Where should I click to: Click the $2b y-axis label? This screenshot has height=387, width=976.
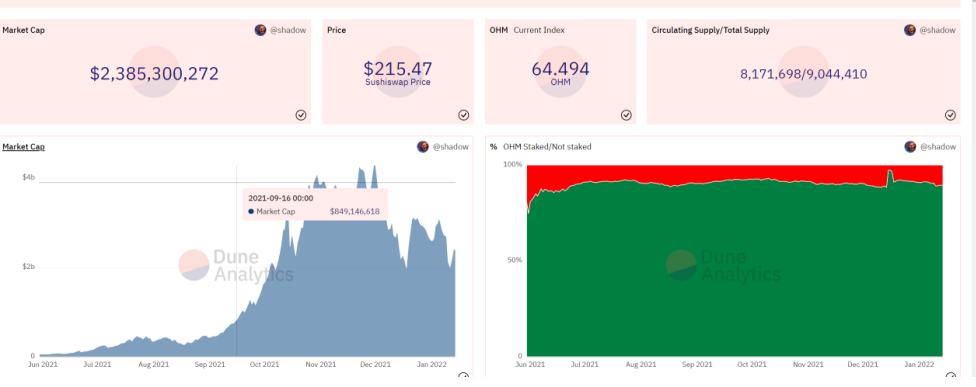(x=29, y=267)
